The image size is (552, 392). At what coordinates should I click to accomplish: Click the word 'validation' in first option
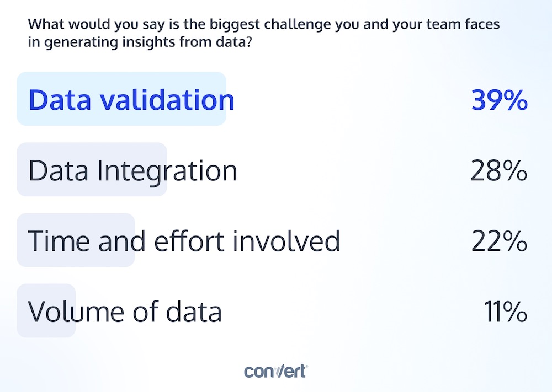tap(167, 100)
